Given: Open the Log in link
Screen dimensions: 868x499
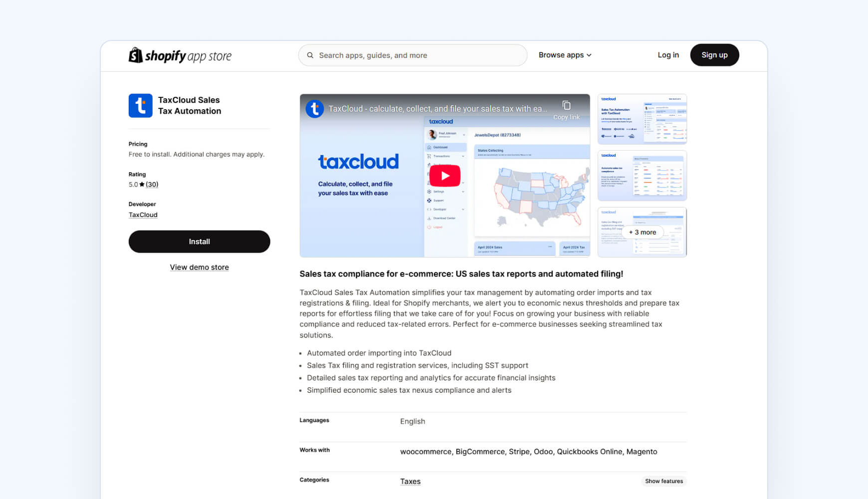Looking at the screenshot, I should [x=668, y=55].
